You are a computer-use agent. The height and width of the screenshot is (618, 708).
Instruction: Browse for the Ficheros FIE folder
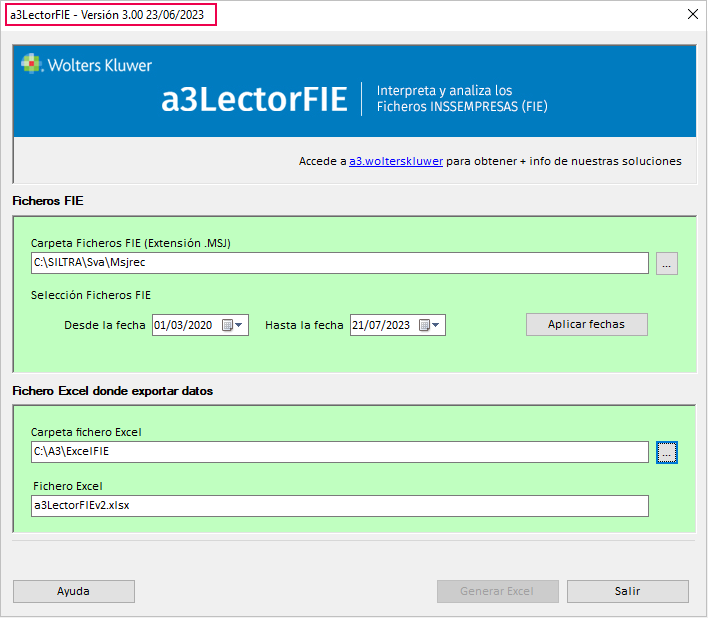coord(667,263)
